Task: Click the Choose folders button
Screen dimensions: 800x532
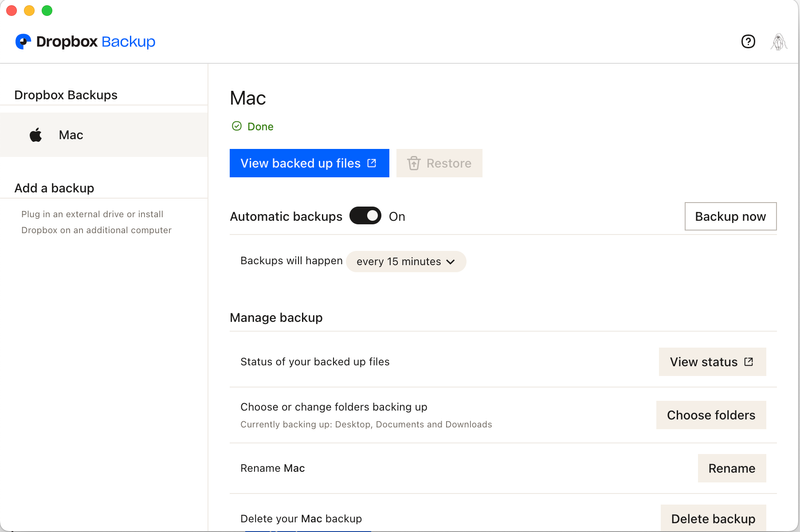Action: (x=710, y=415)
